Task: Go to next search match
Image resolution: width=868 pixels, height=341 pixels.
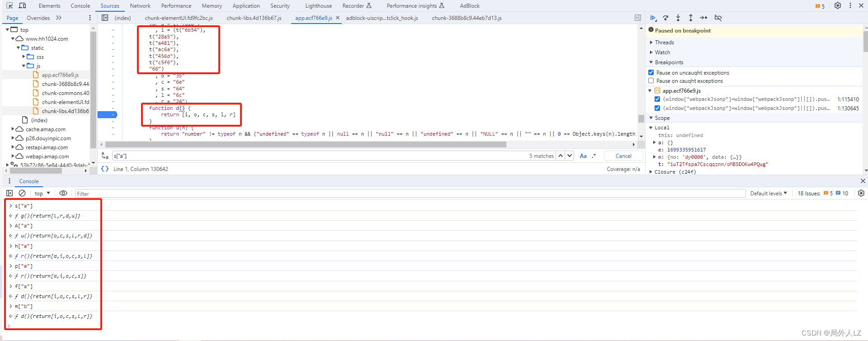Action: (x=570, y=156)
